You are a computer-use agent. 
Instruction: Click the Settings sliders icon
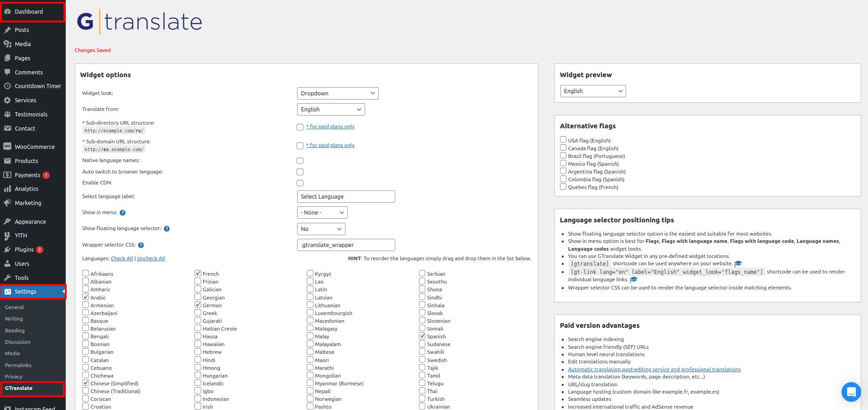coord(7,291)
